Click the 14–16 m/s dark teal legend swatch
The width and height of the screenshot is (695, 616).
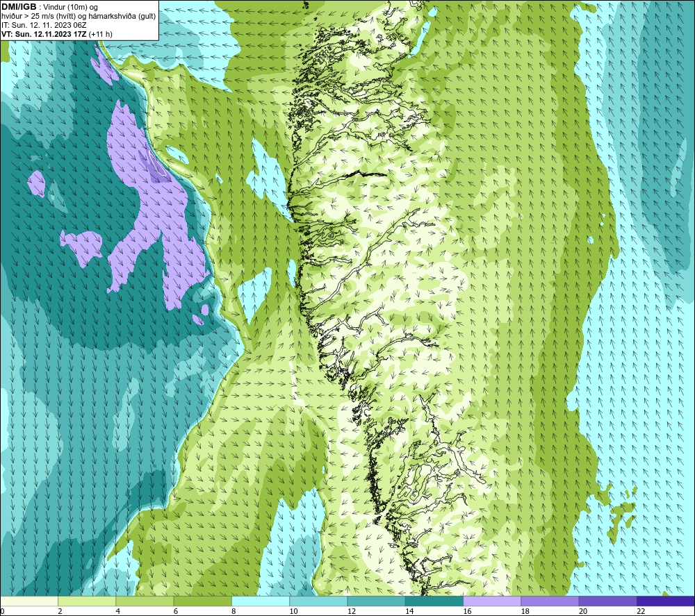point(434,601)
